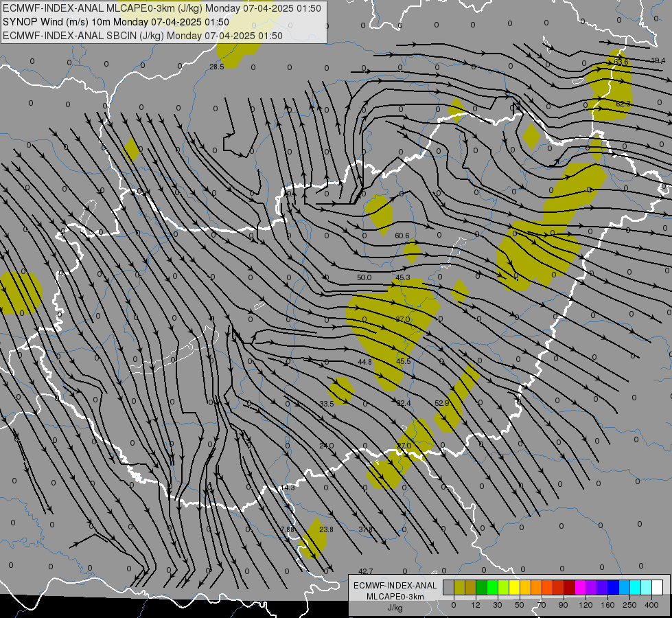Click the map value 44.8

(x=364, y=362)
